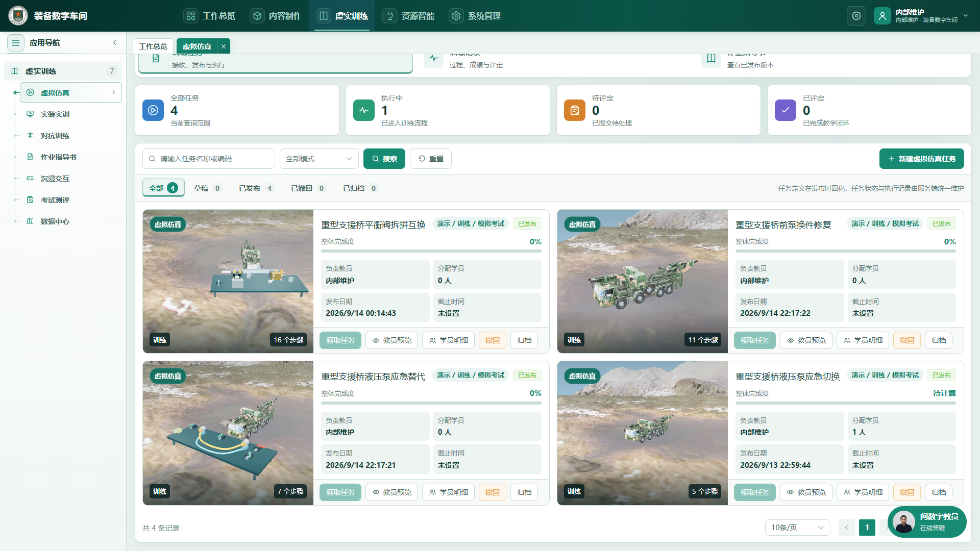Click the hamburger menu icon beside 应用导航
This screenshot has height=551, width=980.
click(x=16, y=43)
